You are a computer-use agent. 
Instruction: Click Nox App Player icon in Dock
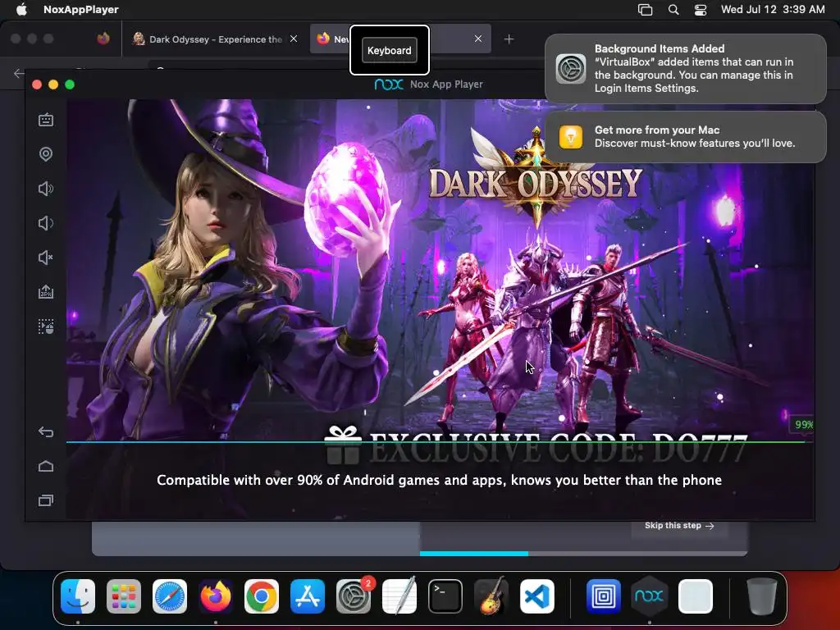click(x=650, y=596)
